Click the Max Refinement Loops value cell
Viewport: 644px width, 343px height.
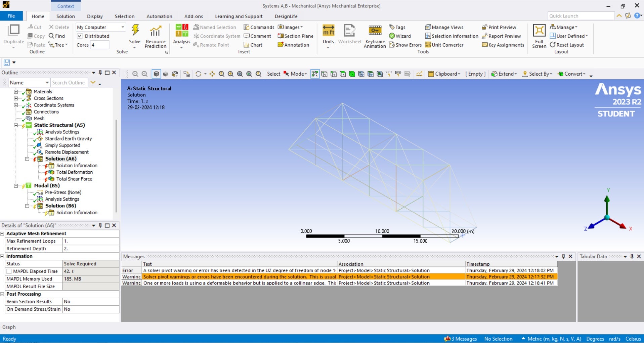pyautogui.click(x=91, y=241)
